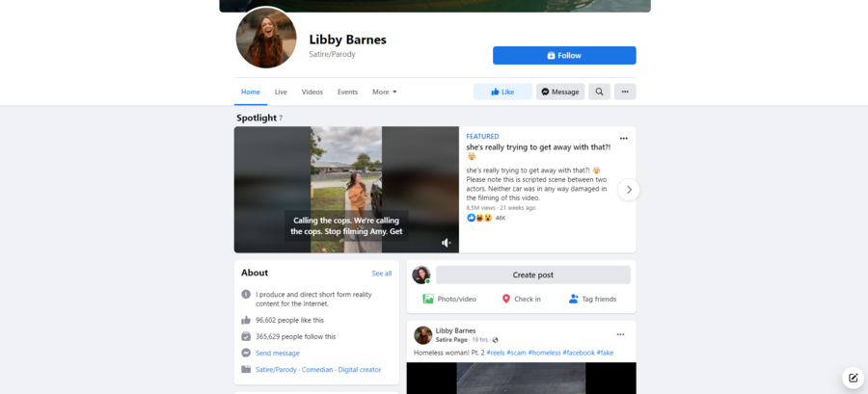This screenshot has height=394, width=868.
Task: Add Photo/video to post
Action: (x=449, y=299)
